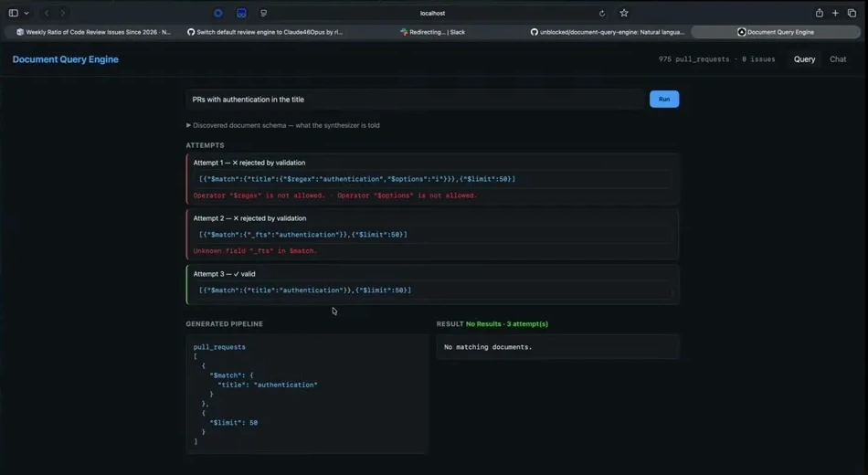Click the page settings icon beside address bar

[263, 13]
